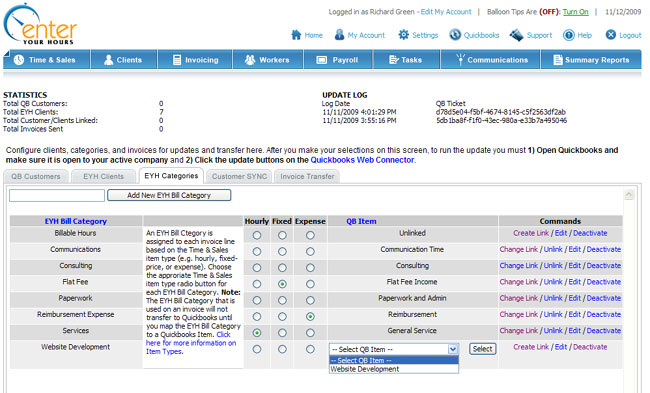This screenshot has width=650, height=393.
Task: Click the money icon beside Payroll menu
Action: point(322,60)
